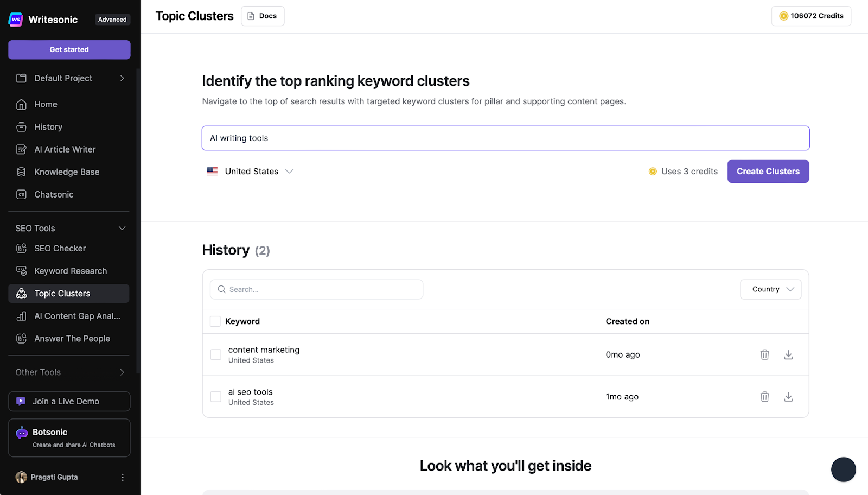The width and height of the screenshot is (868, 495).
Task: Expand the Other Tools section
Action: [x=122, y=372]
